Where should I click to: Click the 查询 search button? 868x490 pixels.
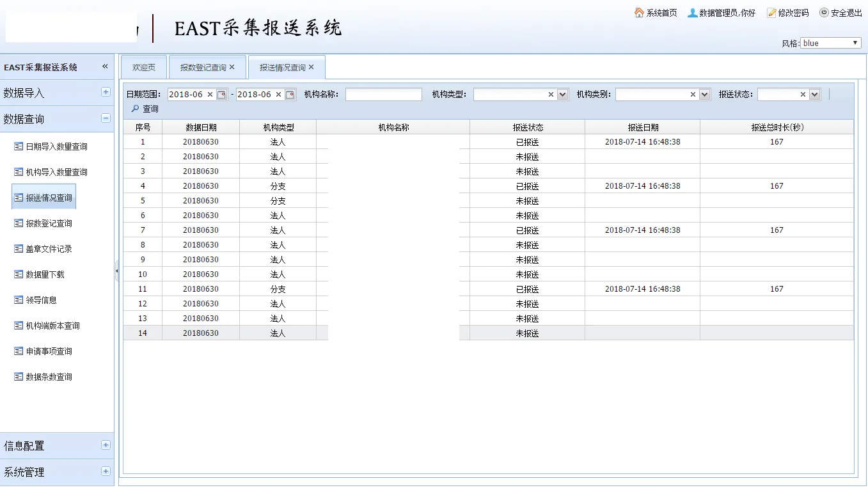click(145, 109)
